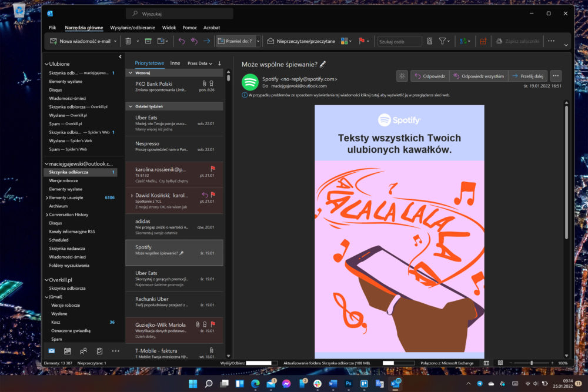Open Tasks clipboard icon in navigation bar
588x392 pixels.
pos(99,351)
